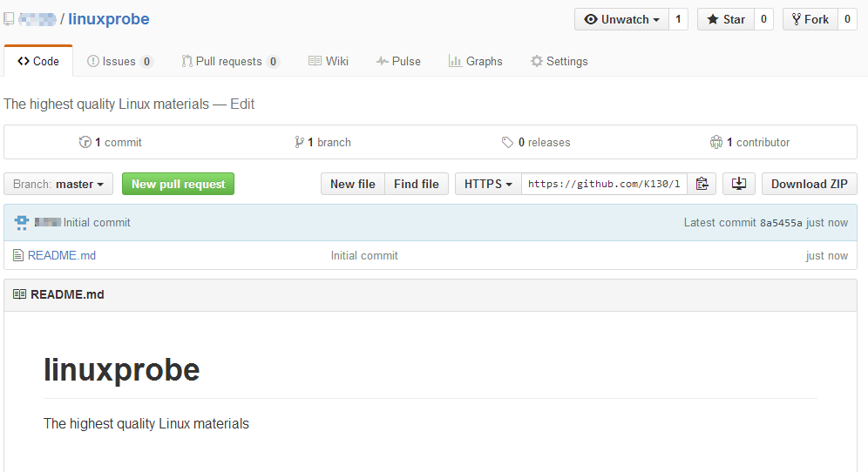Click the commits history clock icon
The width and height of the screenshot is (868, 472).
click(x=85, y=142)
